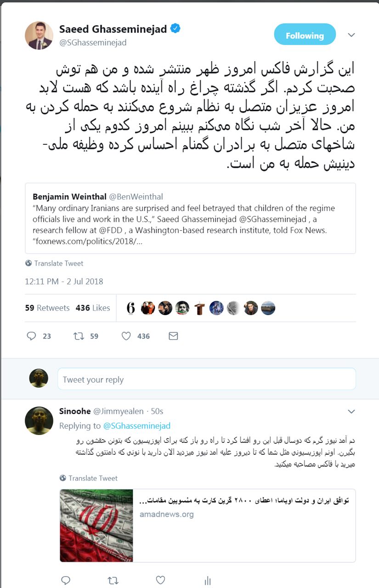Open the 436 Likes list
The image size is (379, 588).
pos(93,308)
